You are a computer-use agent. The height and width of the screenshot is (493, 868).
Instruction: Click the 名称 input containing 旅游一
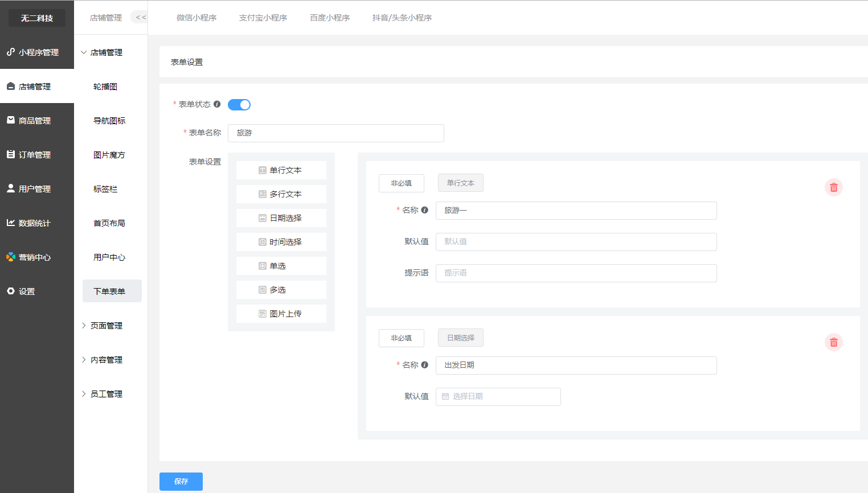pos(576,211)
